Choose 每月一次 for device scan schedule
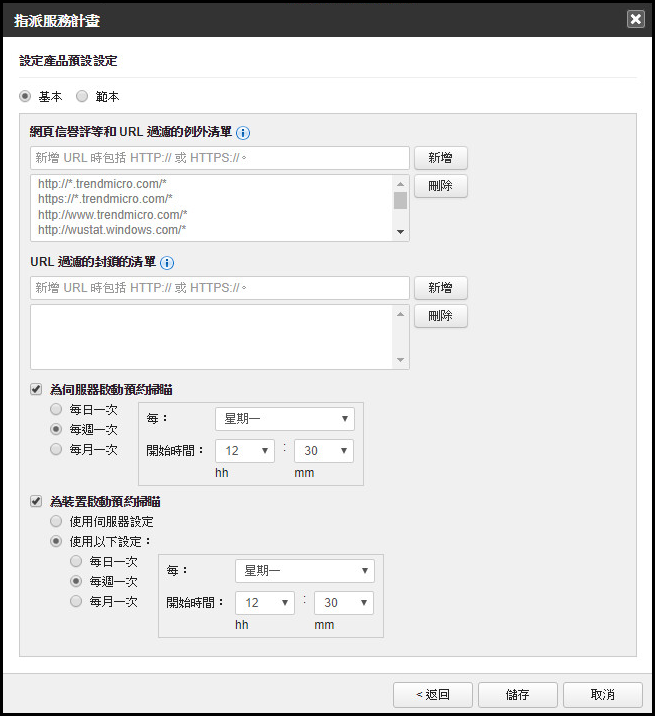 point(77,601)
